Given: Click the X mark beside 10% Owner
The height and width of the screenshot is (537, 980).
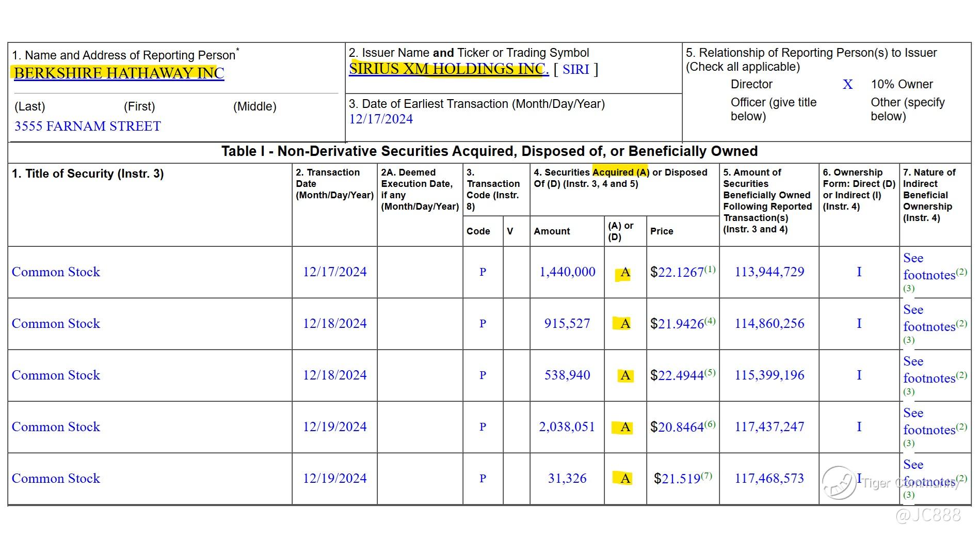Looking at the screenshot, I should [x=847, y=85].
